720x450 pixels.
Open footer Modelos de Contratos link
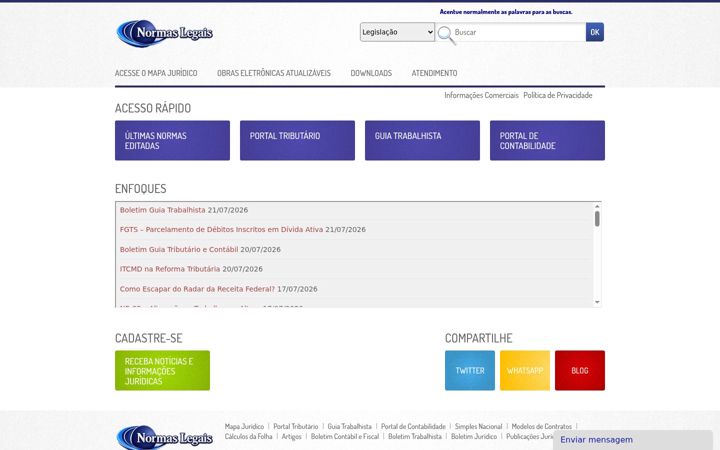tap(542, 427)
